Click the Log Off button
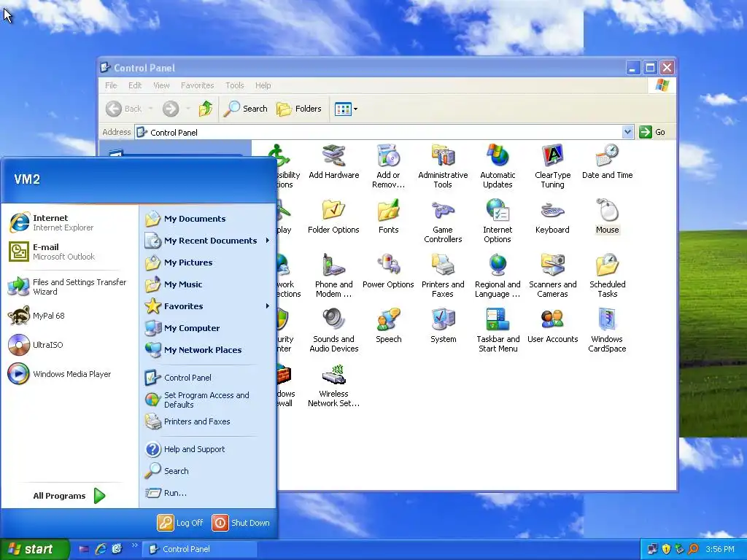 pos(181,523)
